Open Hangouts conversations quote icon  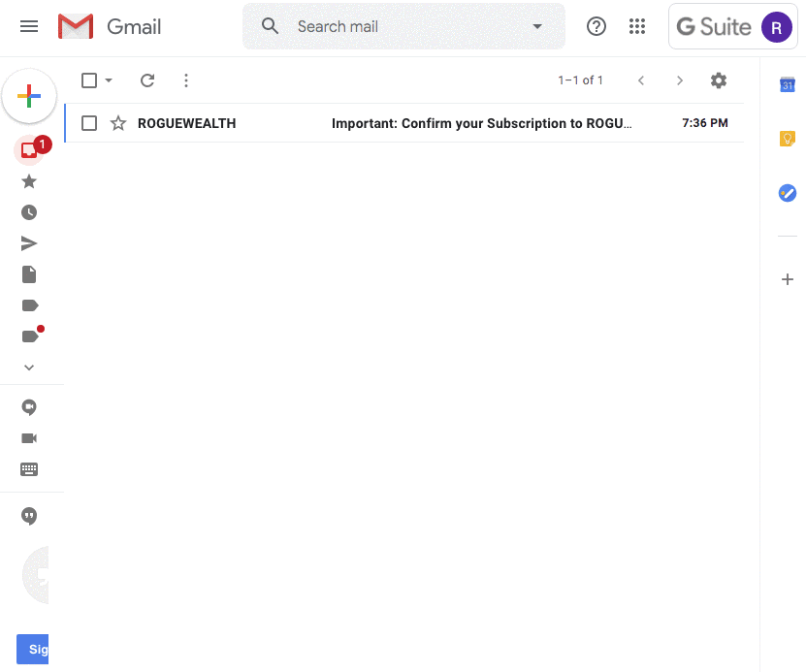tap(29, 516)
